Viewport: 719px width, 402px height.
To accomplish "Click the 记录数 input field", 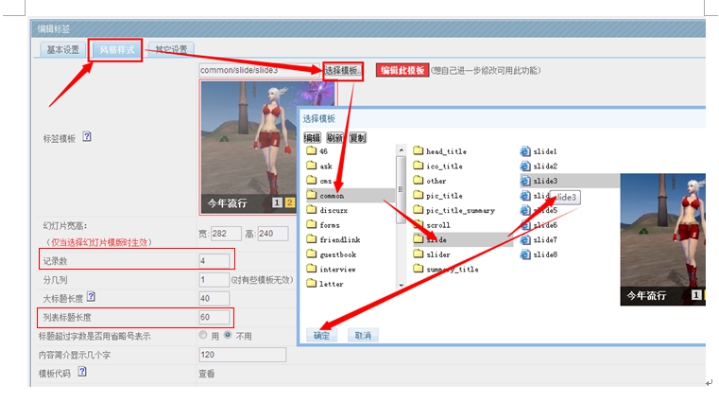I will coord(214,261).
